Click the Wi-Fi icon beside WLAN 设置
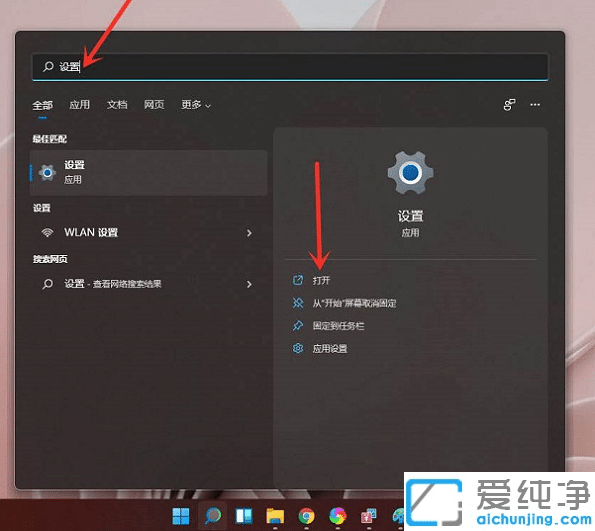The image size is (595, 531). [x=47, y=232]
